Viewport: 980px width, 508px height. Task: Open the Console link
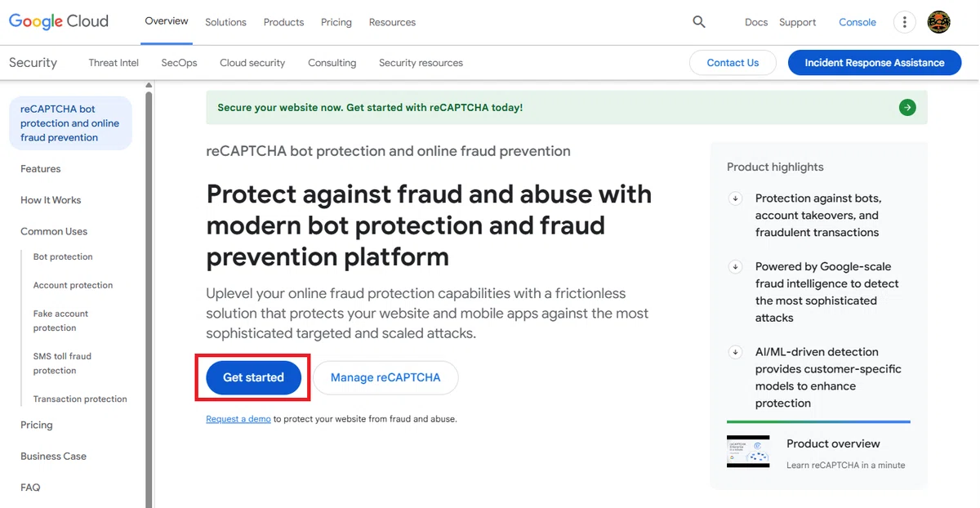pos(857,22)
